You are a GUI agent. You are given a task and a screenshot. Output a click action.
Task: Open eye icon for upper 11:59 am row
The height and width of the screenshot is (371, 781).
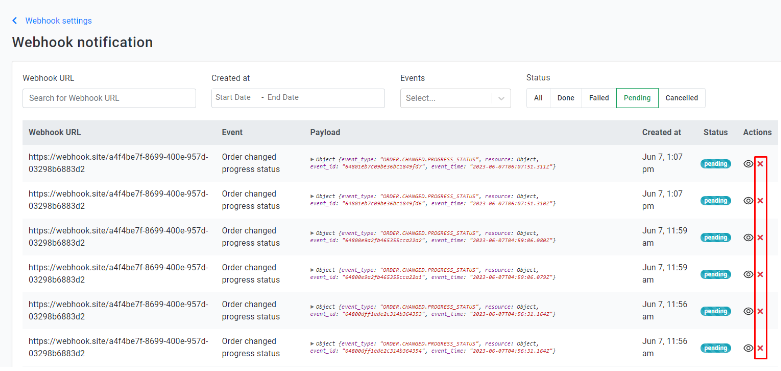click(748, 238)
